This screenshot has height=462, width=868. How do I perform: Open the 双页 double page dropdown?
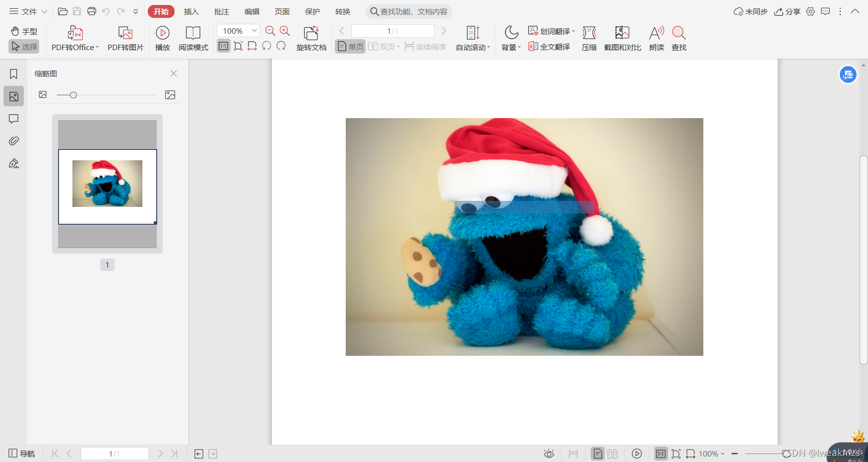[x=384, y=47]
